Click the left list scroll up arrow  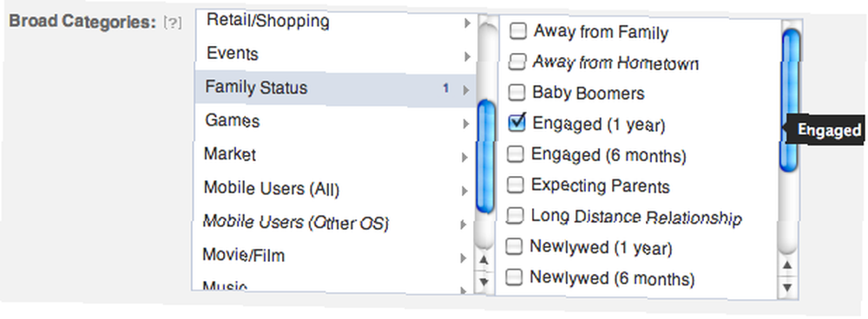coord(483,260)
